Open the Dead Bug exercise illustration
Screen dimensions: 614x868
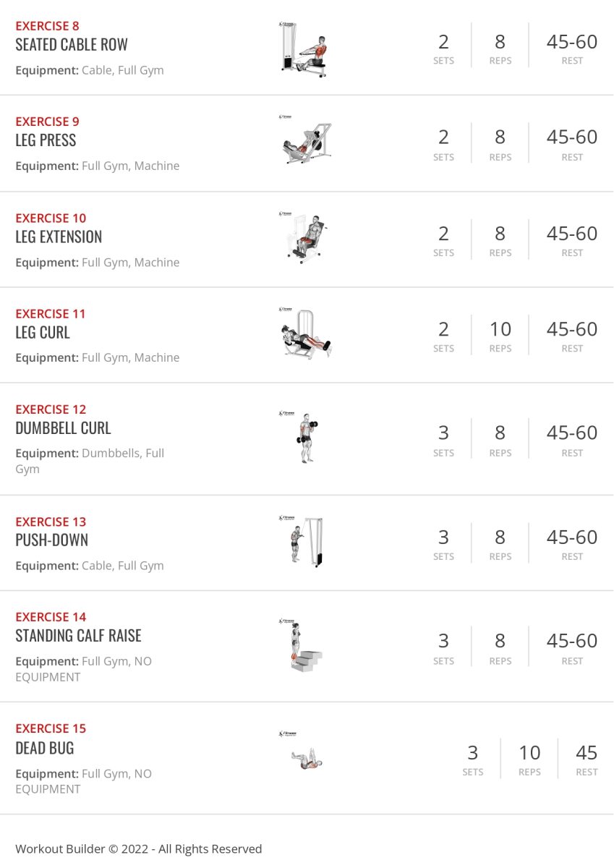302,752
